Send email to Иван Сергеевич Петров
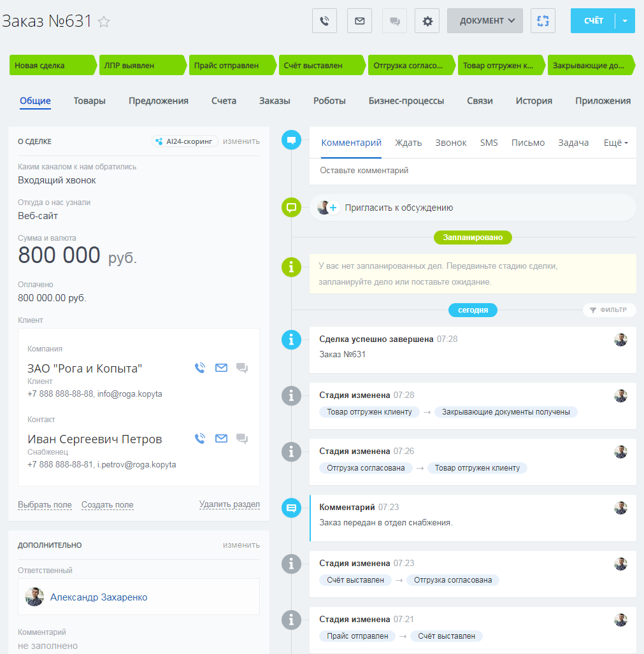This screenshot has height=654, width=644. point(221,438)
